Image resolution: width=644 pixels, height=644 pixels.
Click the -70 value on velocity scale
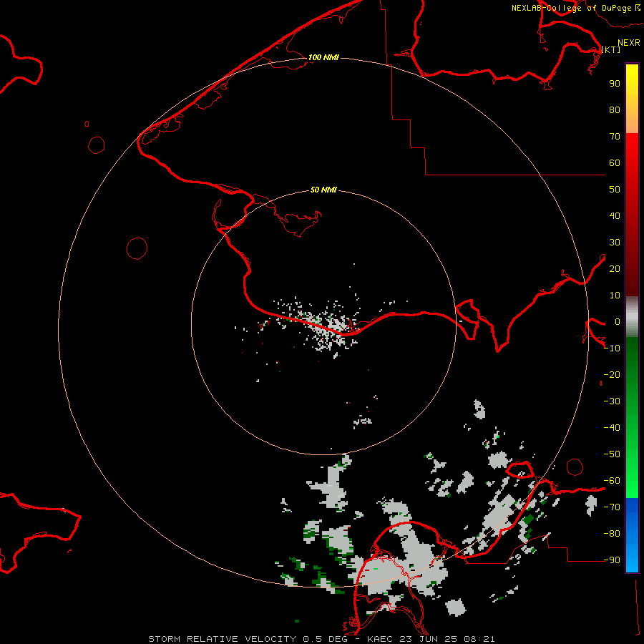pyautogui.click(x=612, y=507)
